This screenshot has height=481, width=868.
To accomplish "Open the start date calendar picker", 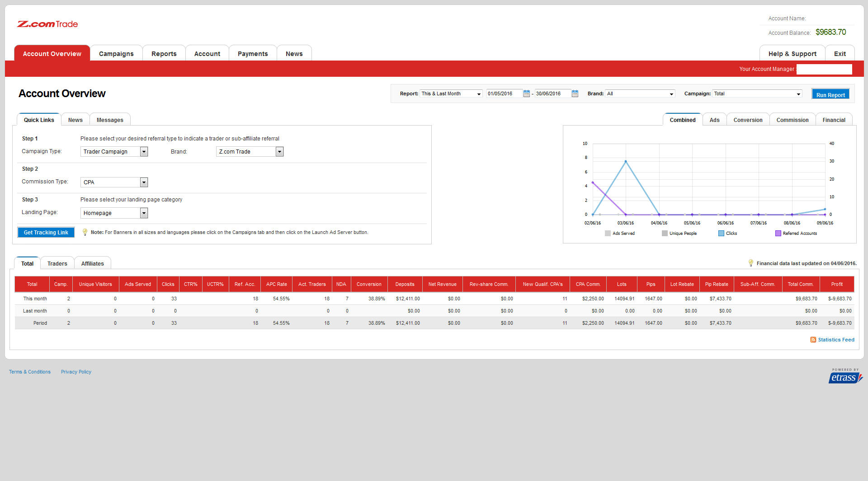I will tap(526, 93).
